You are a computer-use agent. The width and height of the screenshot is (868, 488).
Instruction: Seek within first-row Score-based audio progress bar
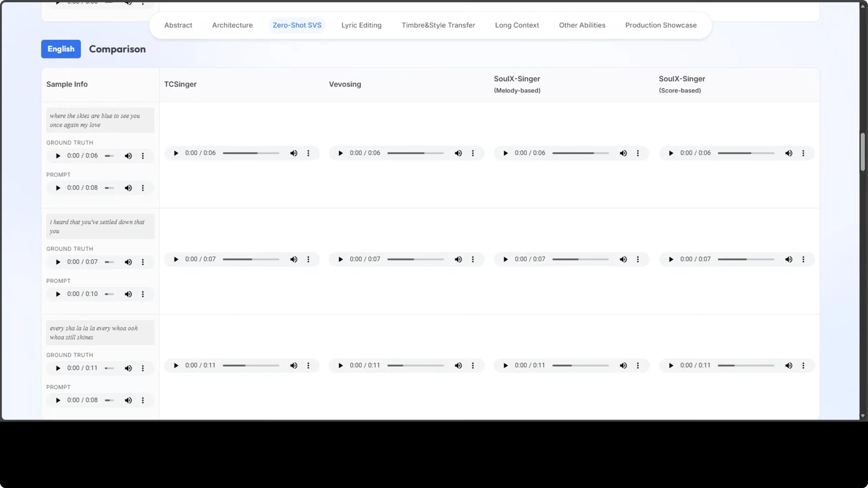[746, 153]
